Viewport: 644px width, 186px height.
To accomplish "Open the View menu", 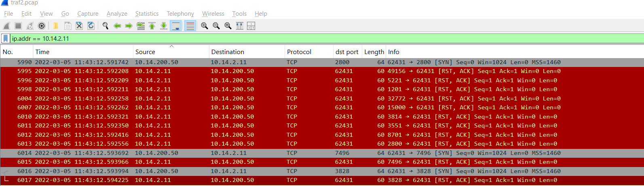I will (46, 14).
